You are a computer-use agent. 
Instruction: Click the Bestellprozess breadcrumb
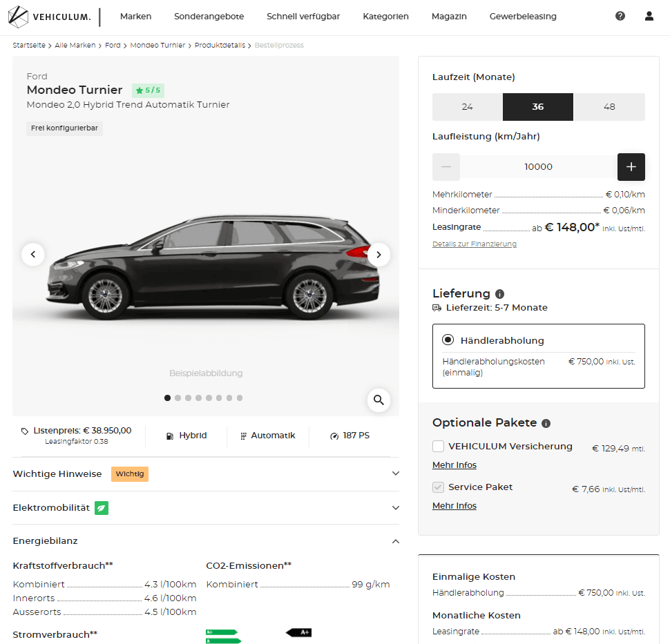pos(279,46)
